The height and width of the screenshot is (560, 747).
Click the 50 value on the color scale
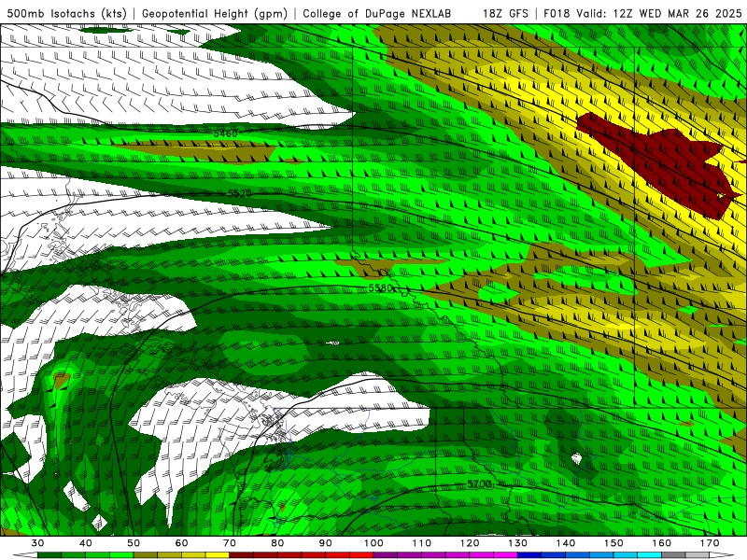[x=134, y=543]
